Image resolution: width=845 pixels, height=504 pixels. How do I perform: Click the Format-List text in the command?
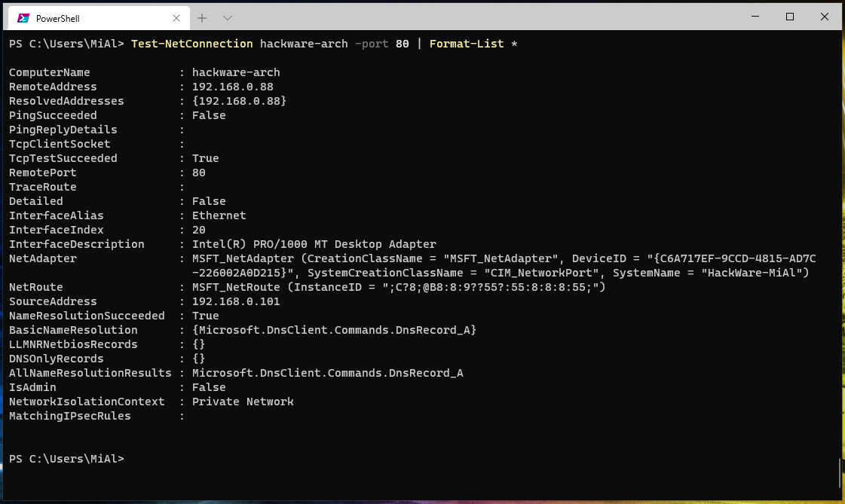[466, 44]
